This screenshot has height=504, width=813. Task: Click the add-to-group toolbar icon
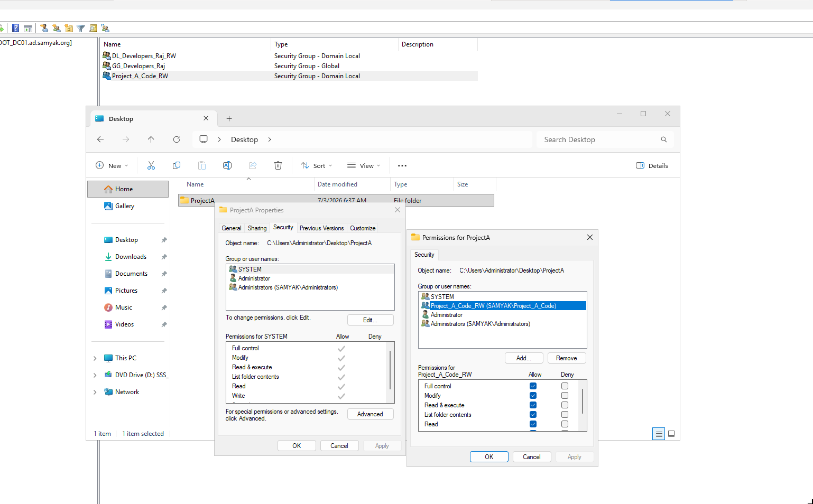[x=105, y=28]
